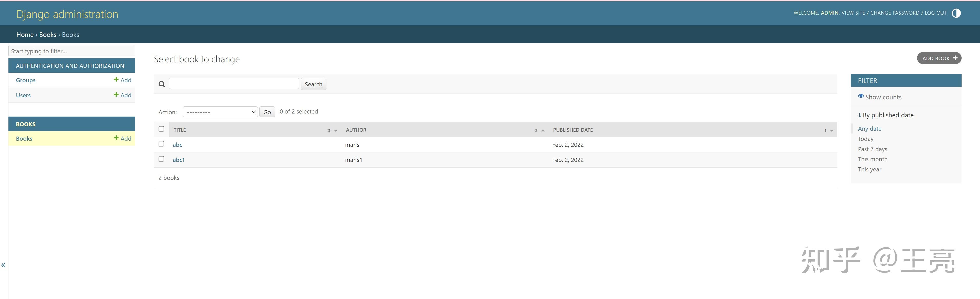Show counts in the filter panel
The width and height of the screenshot is (980, 299).
pyautogui.click(x=883, y=97)
